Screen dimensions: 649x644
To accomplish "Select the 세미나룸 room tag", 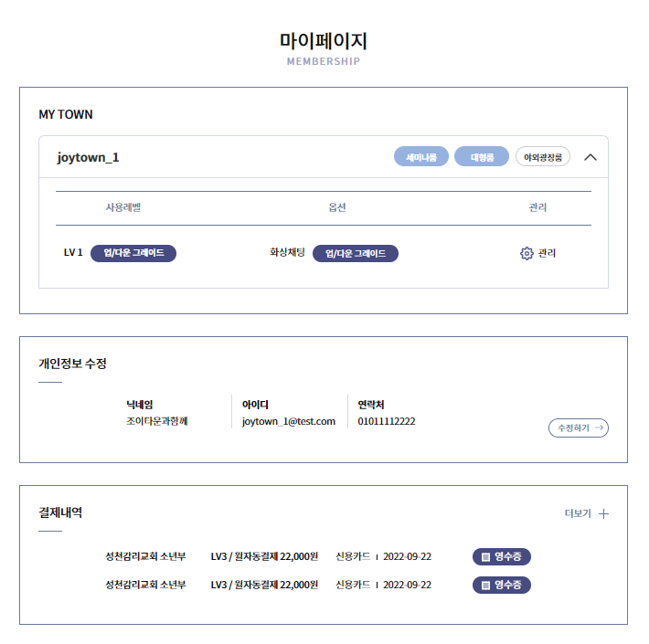I will point(421,157).
